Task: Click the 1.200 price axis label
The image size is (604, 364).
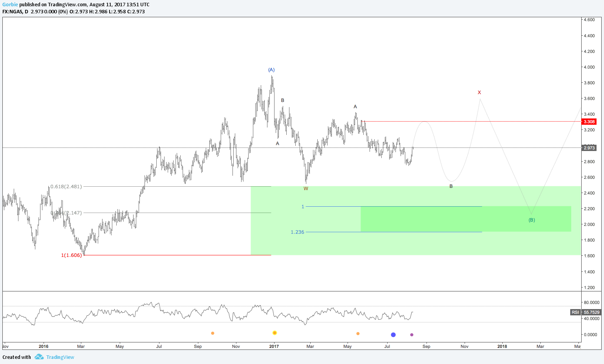Action: [589, 288]
